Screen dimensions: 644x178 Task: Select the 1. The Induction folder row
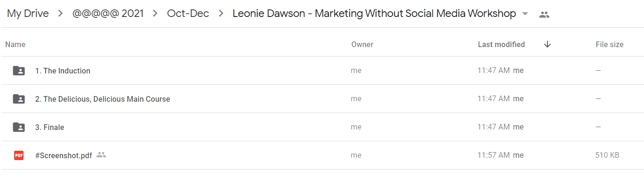click(x=322, y=71)
